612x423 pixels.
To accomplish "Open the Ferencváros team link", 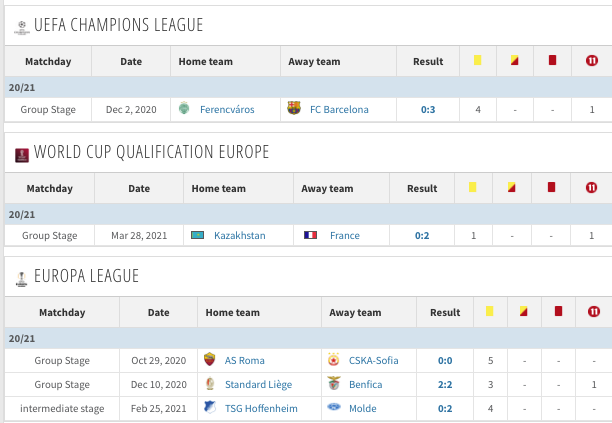I will coord(227,110).
